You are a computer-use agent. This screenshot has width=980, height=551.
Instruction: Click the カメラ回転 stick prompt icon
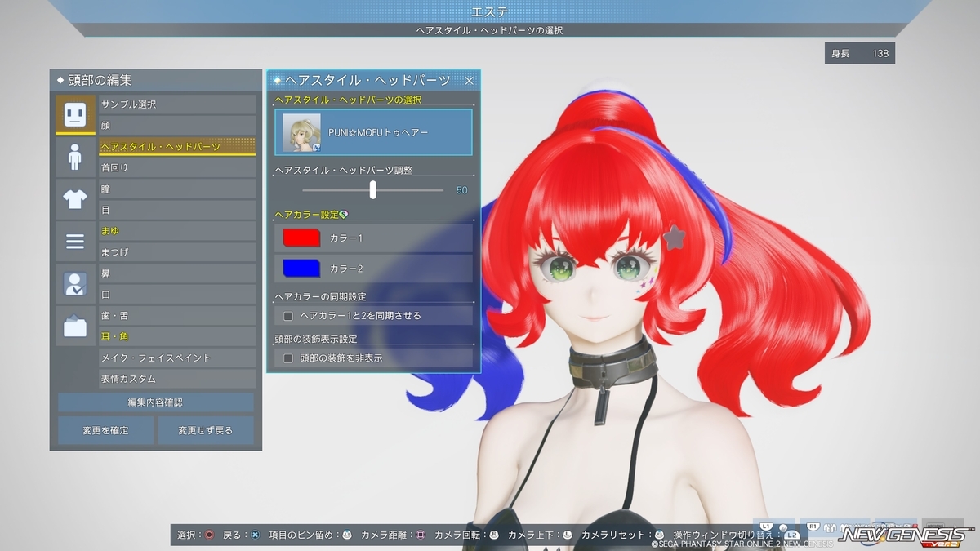pos(493,535)
